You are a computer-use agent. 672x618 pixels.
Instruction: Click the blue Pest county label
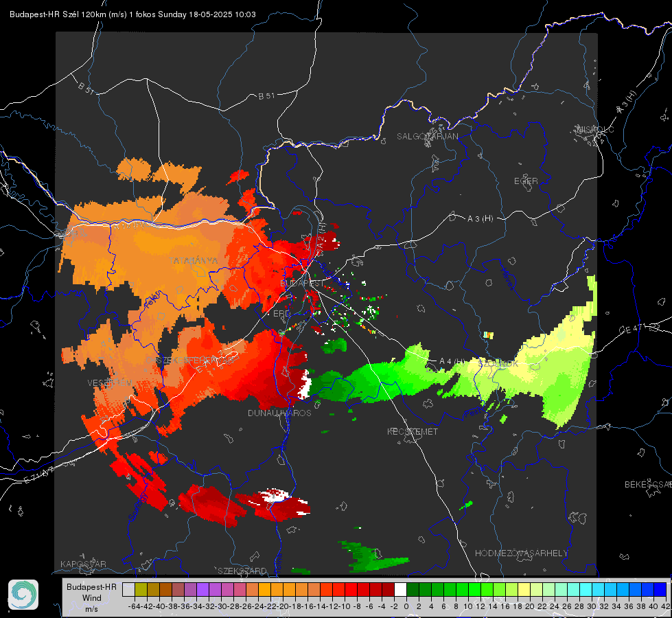473,413
